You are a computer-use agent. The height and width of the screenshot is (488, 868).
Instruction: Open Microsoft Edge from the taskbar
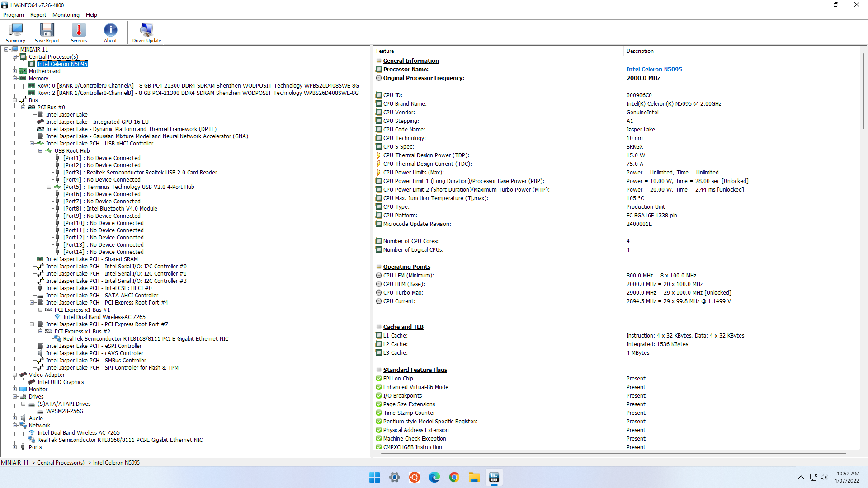434,478
